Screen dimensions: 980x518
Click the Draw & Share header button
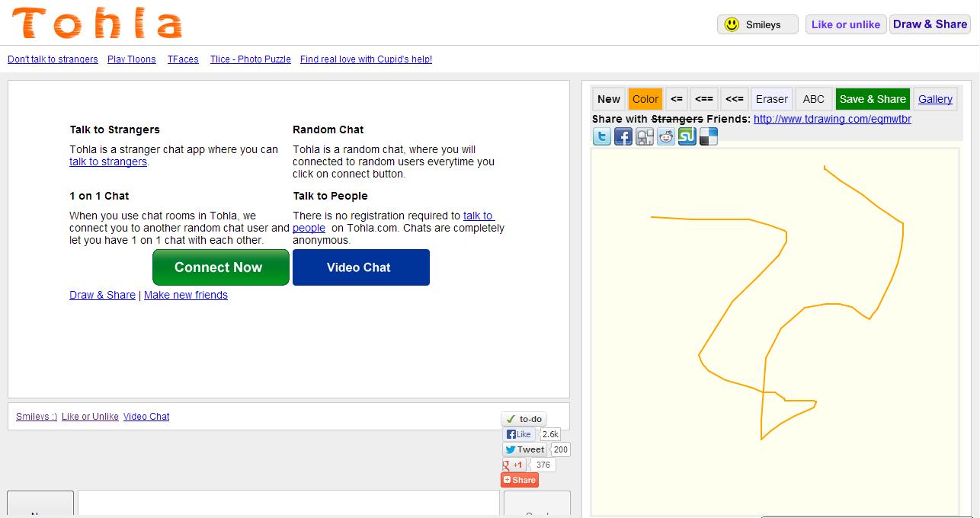(x=930, y=24)
